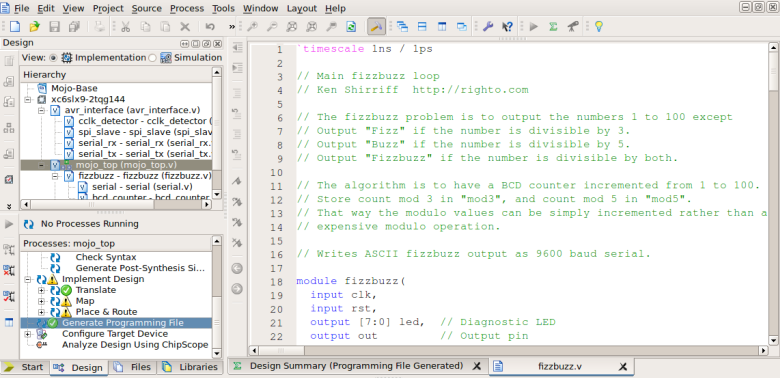Open the Layout menu
Viewport: 780px width, 378px height.
pos(301,8)
